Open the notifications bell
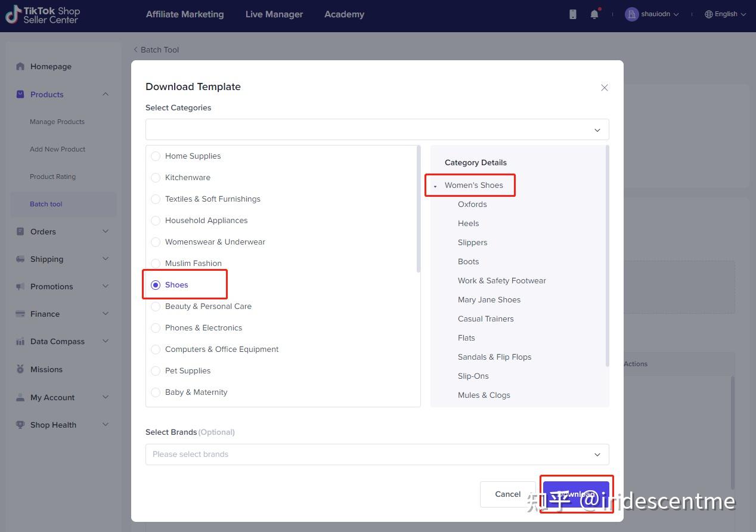The image size is (756, 532). [594, 14]
